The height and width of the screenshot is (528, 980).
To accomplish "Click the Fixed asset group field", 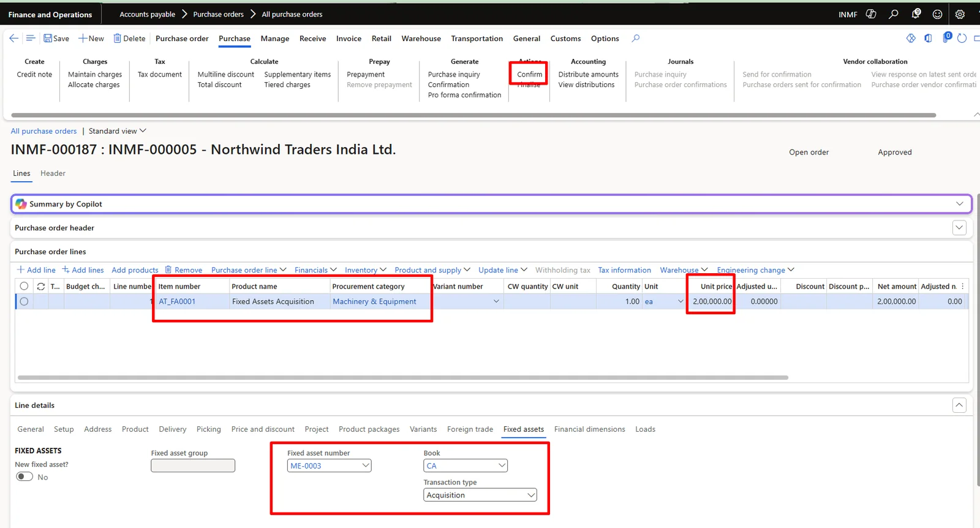I will pyautogui.click(x=193, y=466).
